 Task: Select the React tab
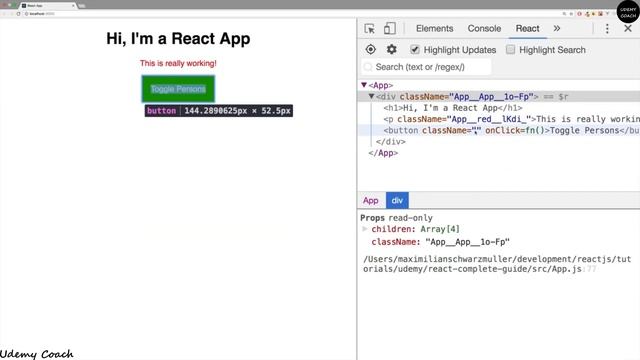pos(527,29)
